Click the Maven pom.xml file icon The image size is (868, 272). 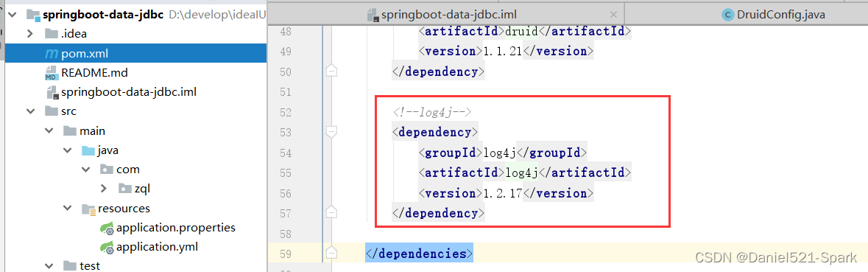[52, 54]
